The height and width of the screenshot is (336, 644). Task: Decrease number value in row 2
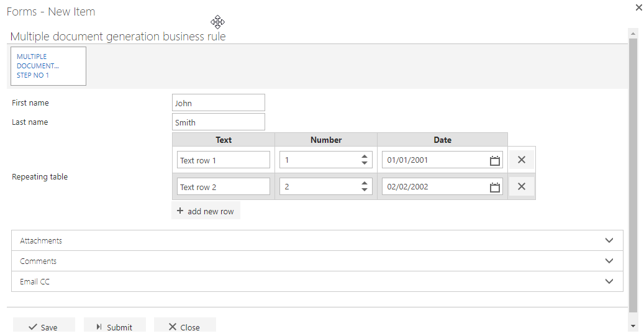365,190
